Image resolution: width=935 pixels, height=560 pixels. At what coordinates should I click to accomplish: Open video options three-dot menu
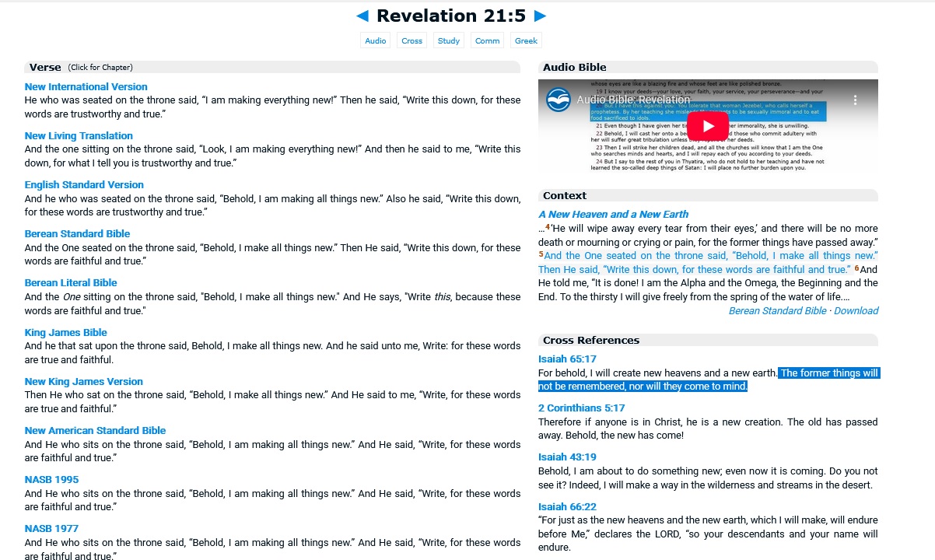(x=855, y=100)
